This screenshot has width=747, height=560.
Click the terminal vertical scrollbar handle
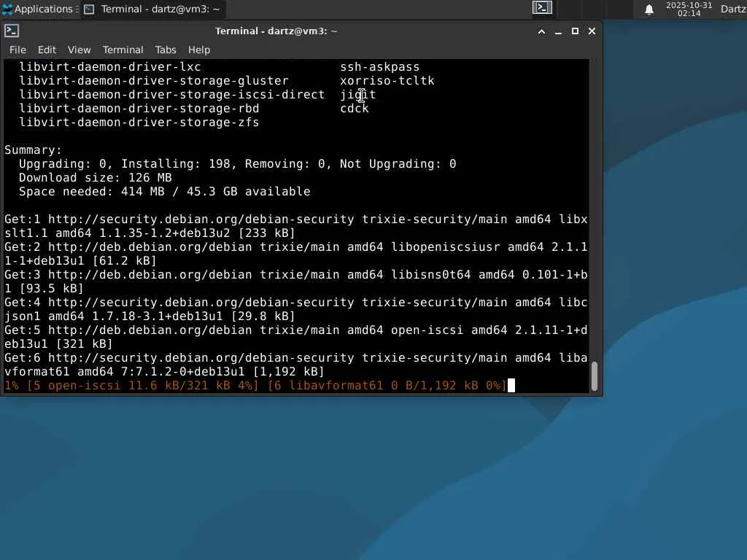(594, 376)
